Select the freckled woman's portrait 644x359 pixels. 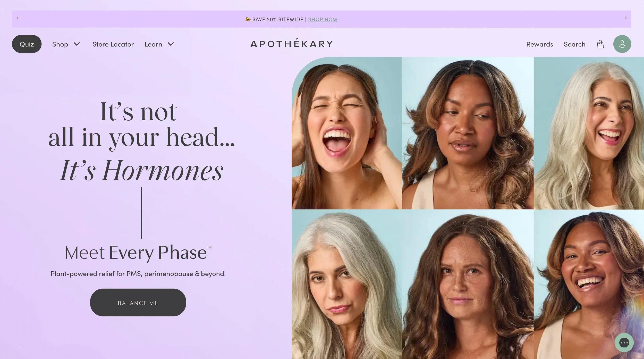click(468, 284)
